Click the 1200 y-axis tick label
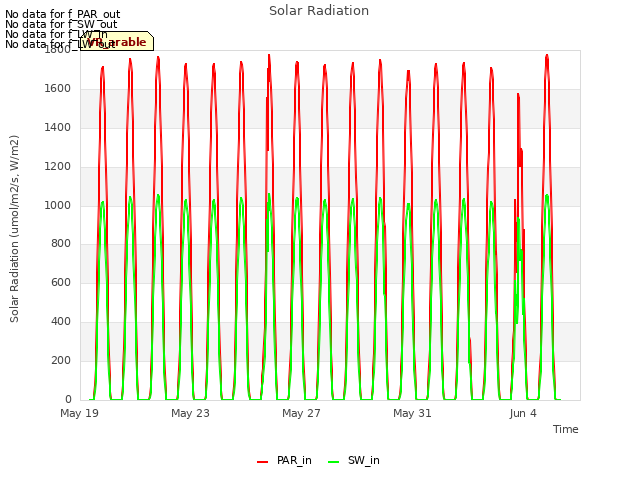This screenshot has height=480, width=640. click(58, 167)
